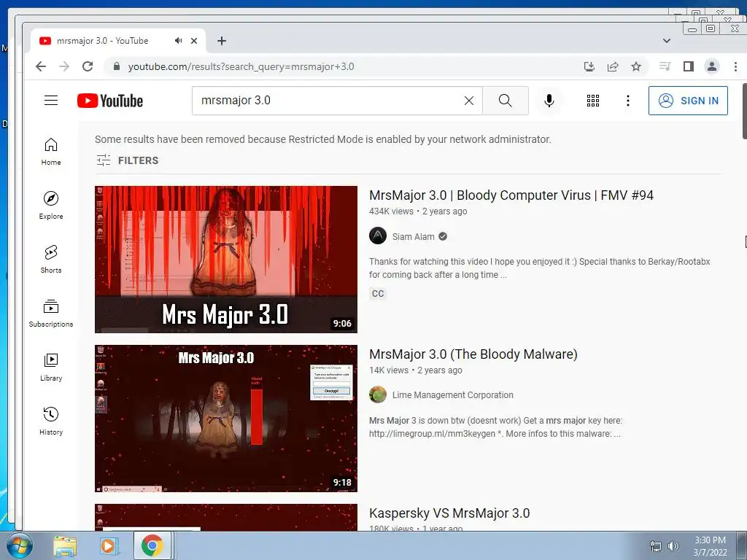Click the browser back arrow
This screenshot has width=747, height=560.
click(41, 66)
